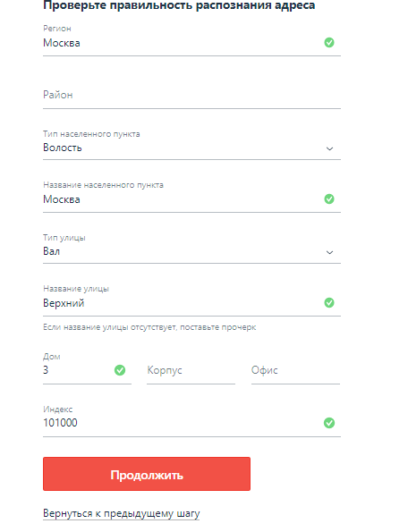Click the Продолжить button
The width and height of the screenshot is (408, 532).
(147, 474)
